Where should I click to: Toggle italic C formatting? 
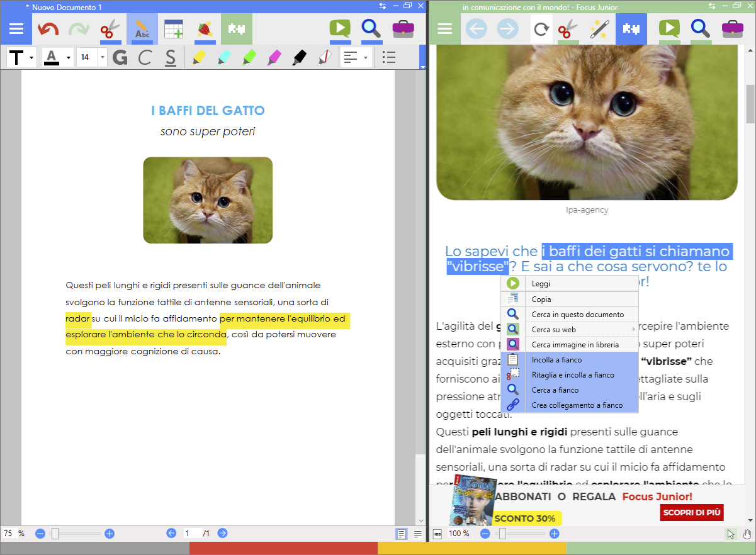coord(145,58)
